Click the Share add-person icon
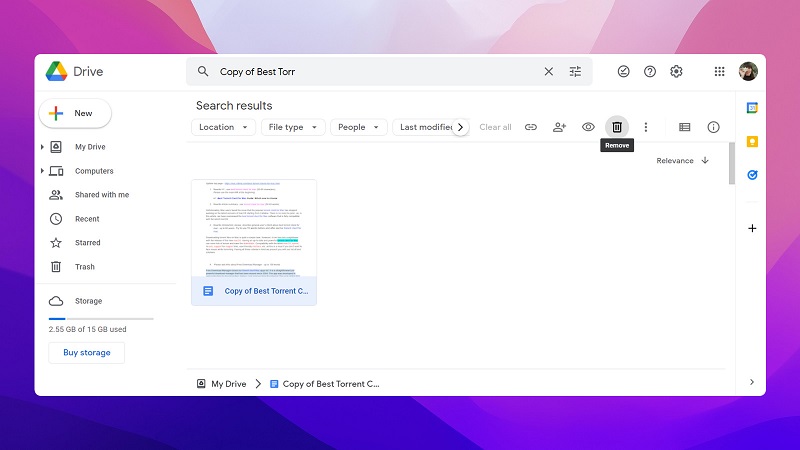800x450 pixels. (559, 127)
